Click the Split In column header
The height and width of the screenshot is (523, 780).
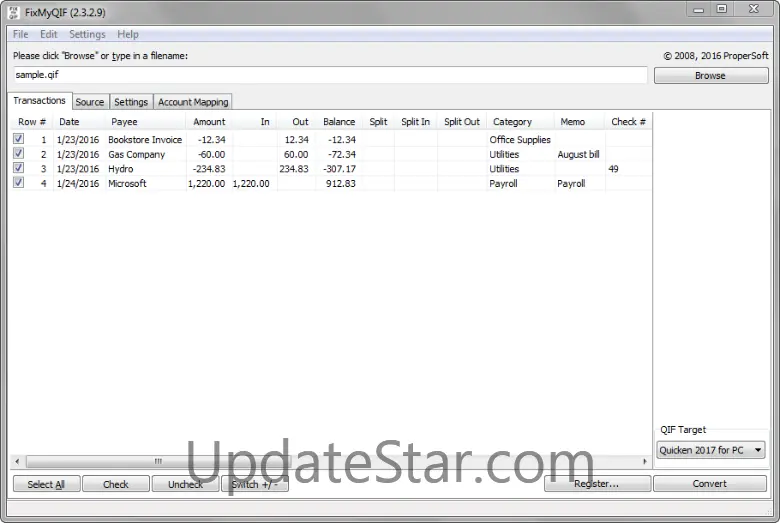pos(415,122)
